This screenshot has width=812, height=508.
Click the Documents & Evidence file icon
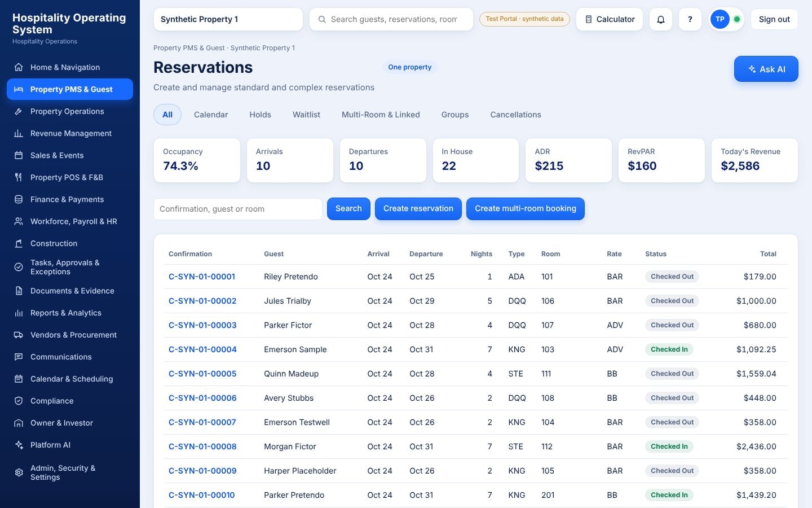coord(19,291)
